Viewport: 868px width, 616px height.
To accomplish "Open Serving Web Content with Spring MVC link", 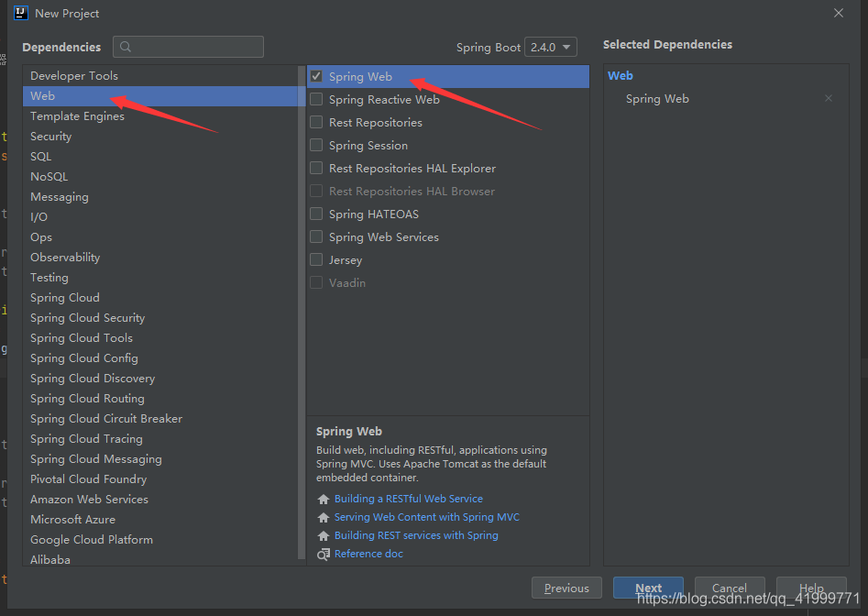I will (427, 518).
